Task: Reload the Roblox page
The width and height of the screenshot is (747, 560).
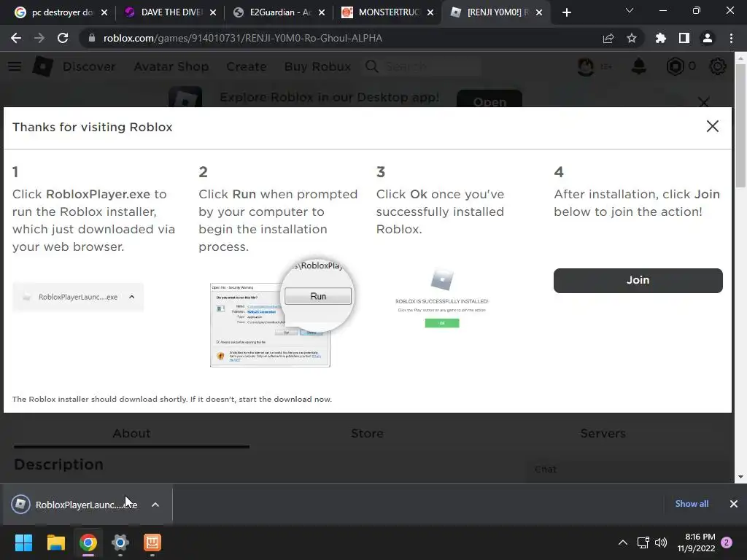Action: [x=63, y=38]
